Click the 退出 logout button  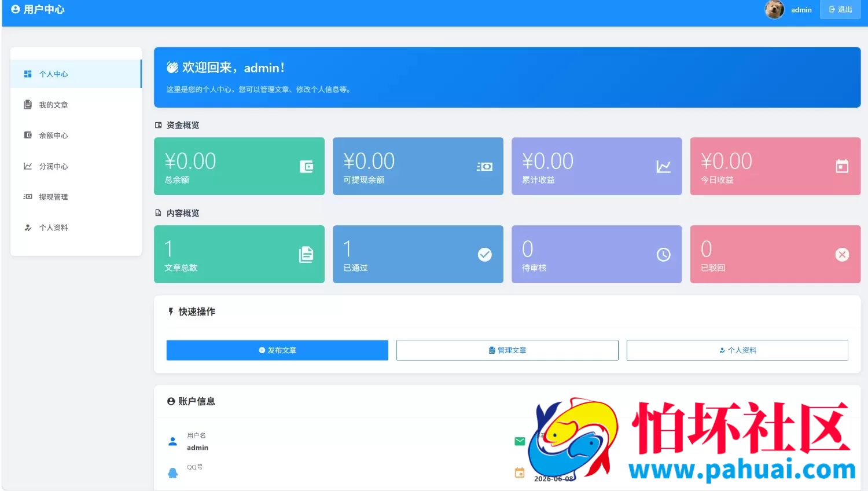(x=840, y=10)
